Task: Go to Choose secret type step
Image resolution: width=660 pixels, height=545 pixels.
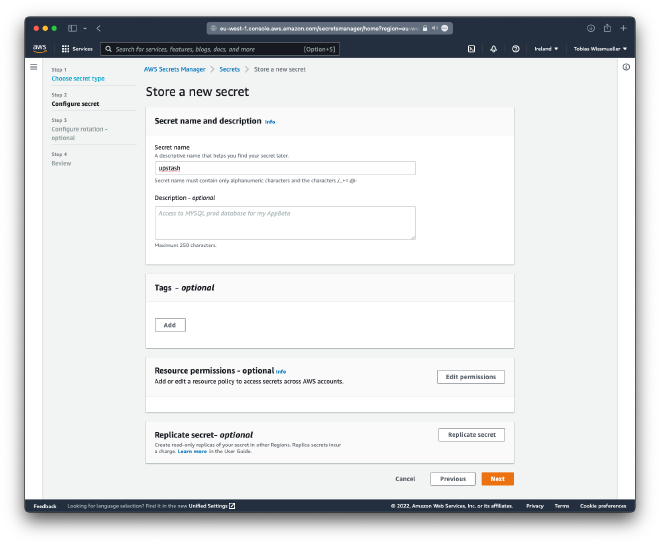Action: click(78, 78)
